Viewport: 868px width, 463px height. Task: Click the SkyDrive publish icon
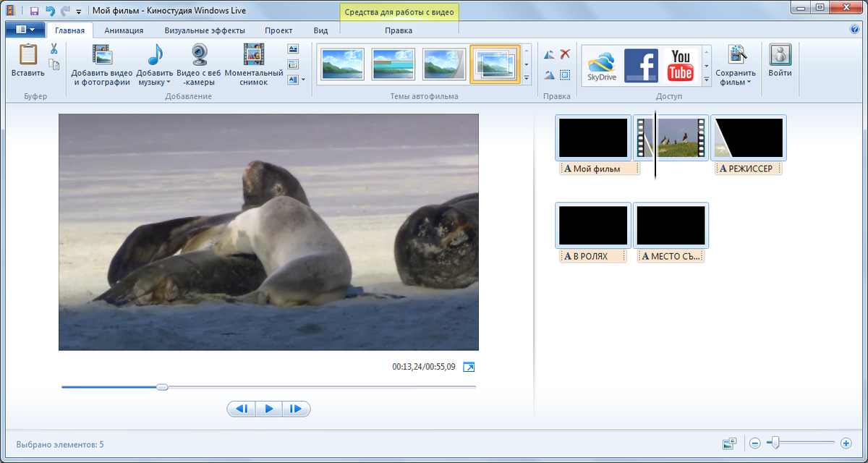pyautogui.click(x=603, y=64)
